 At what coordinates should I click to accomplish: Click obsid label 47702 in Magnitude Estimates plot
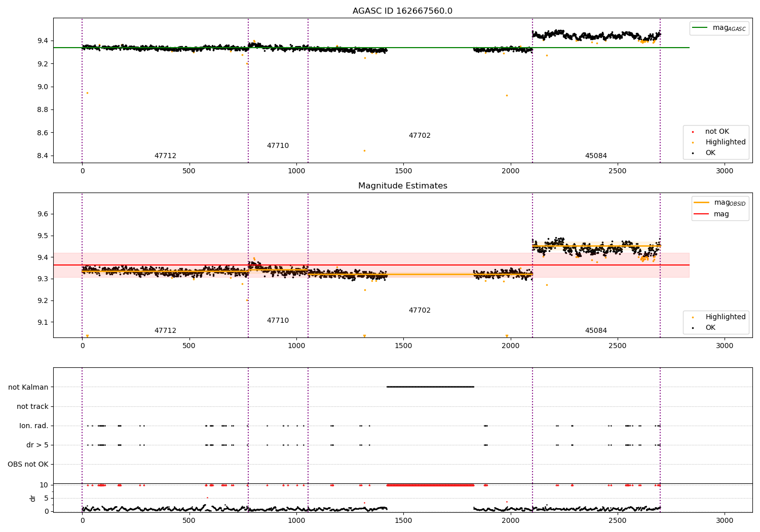click(420, 311)
